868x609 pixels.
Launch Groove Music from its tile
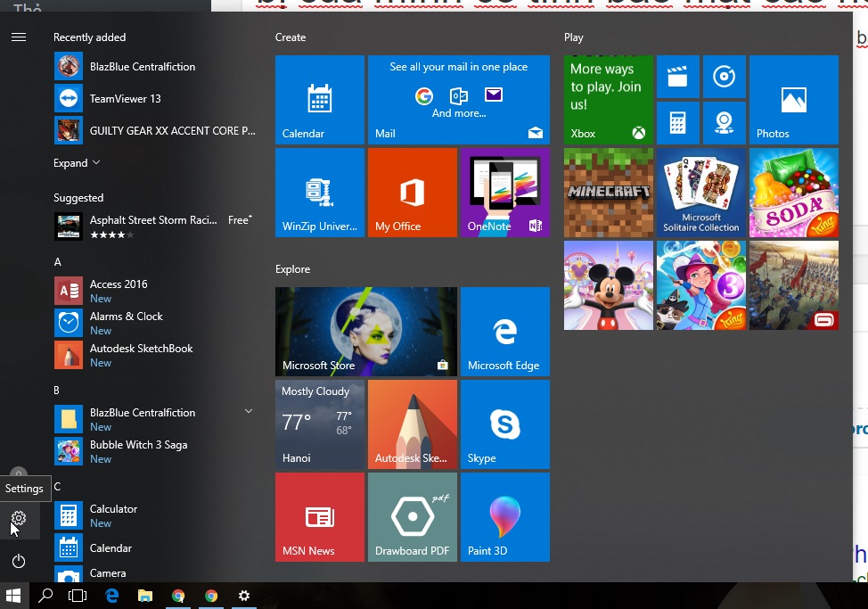(725, 77)
